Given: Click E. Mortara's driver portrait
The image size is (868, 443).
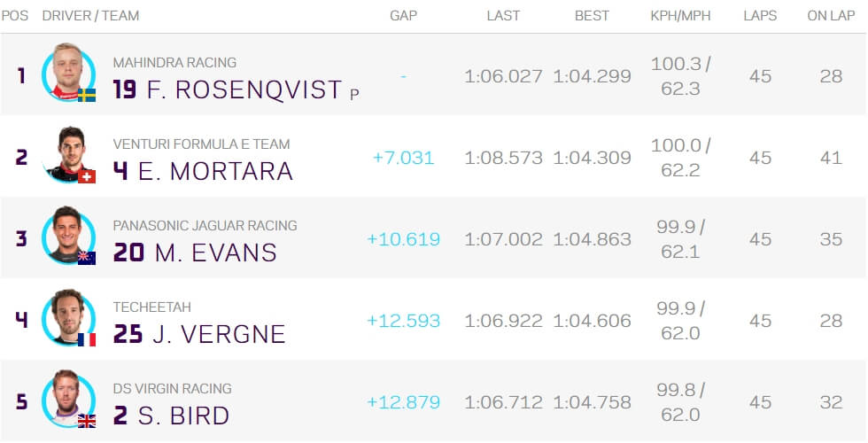Looking at the screenshot, I should tap(68, 154).
